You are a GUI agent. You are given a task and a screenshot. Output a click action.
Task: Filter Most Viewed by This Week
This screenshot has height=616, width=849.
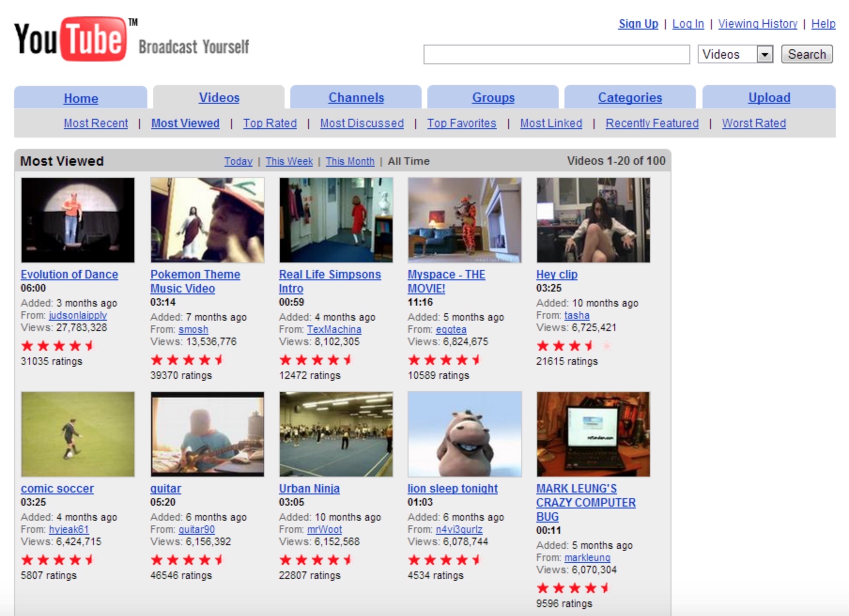tap(289, 161)
